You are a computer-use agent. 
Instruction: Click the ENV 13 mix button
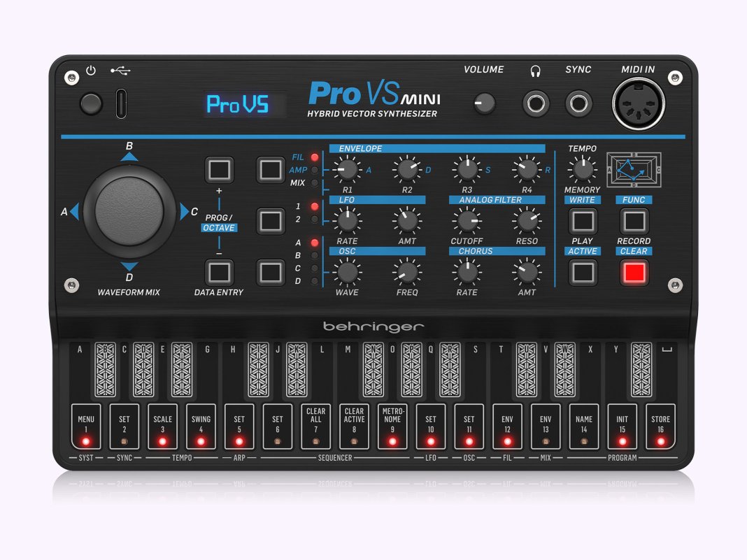[546, 426]
